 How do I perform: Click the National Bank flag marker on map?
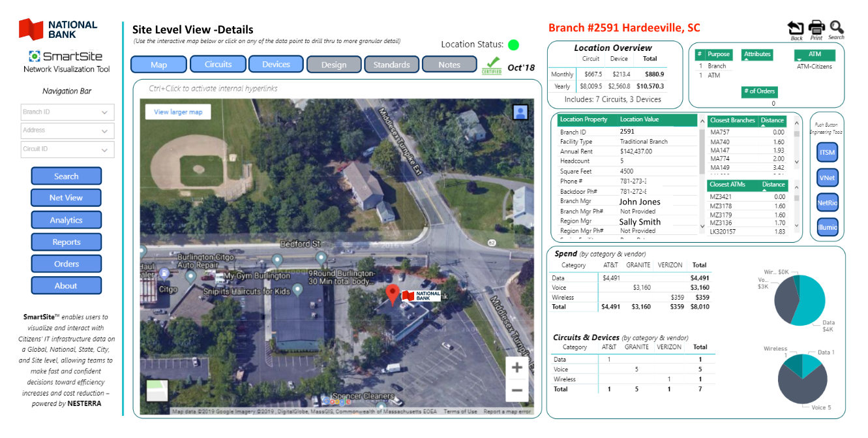pyautogui.click(x=421, y=296)
